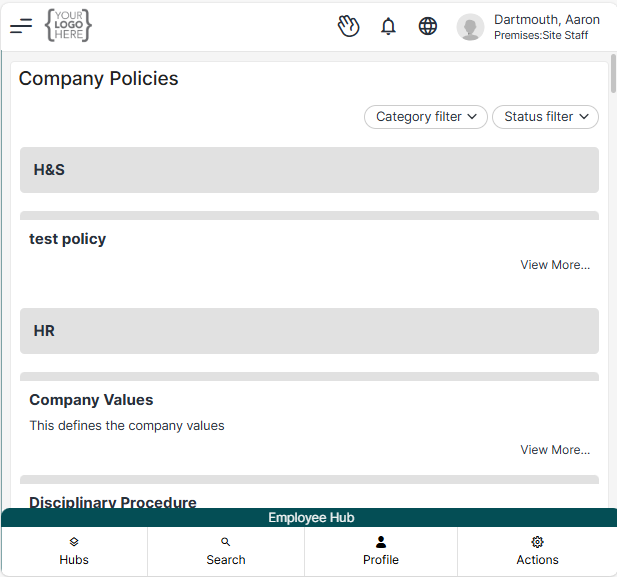Viewport: 617px width, 577px height.
Task: Click the Your Logo Here logo
Action: point(68,26)
